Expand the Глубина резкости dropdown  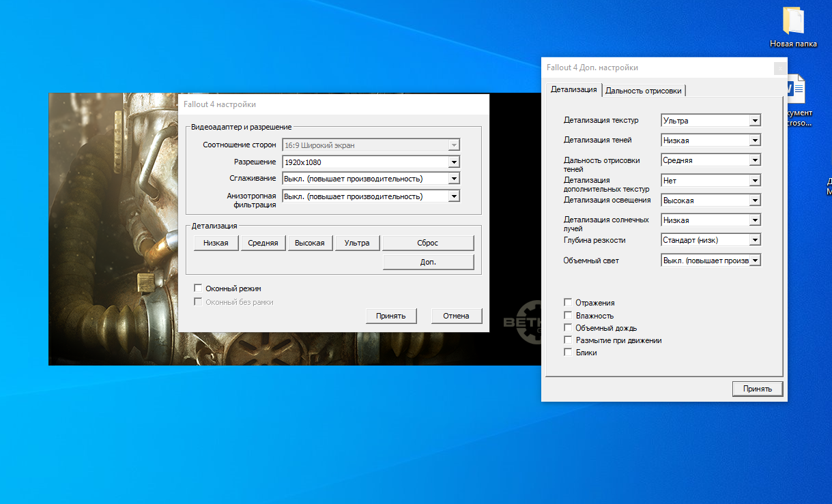[x=754, y=240]
